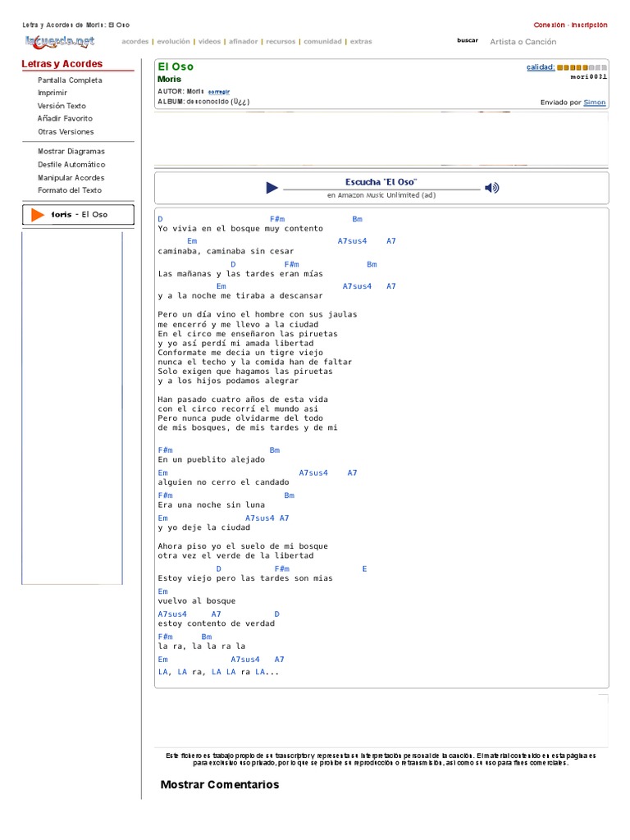630x840 pixels.
Task: Open the videos menu
Action: click(x=209, y=41)
